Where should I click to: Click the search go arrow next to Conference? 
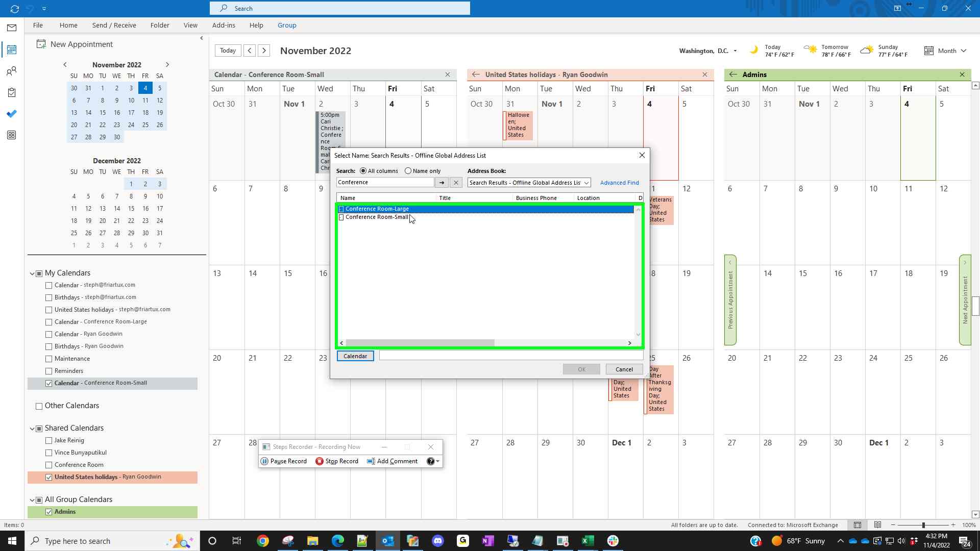442,183
